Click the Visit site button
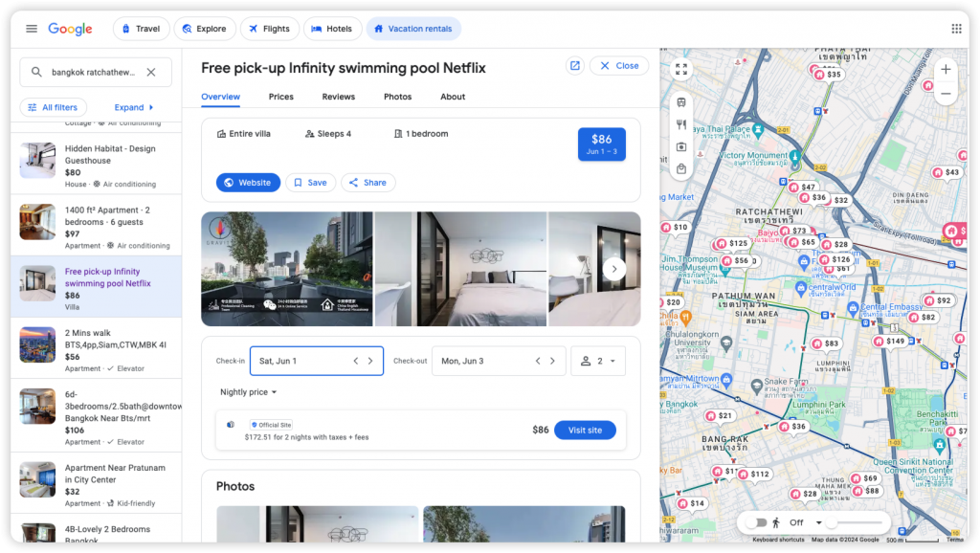This screenshot has width=980, height=553. pos(585,430)
